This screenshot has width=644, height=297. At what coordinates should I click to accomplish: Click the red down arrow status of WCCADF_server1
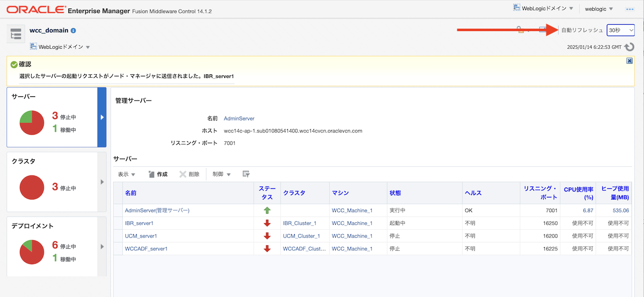(x=267, y=249)
